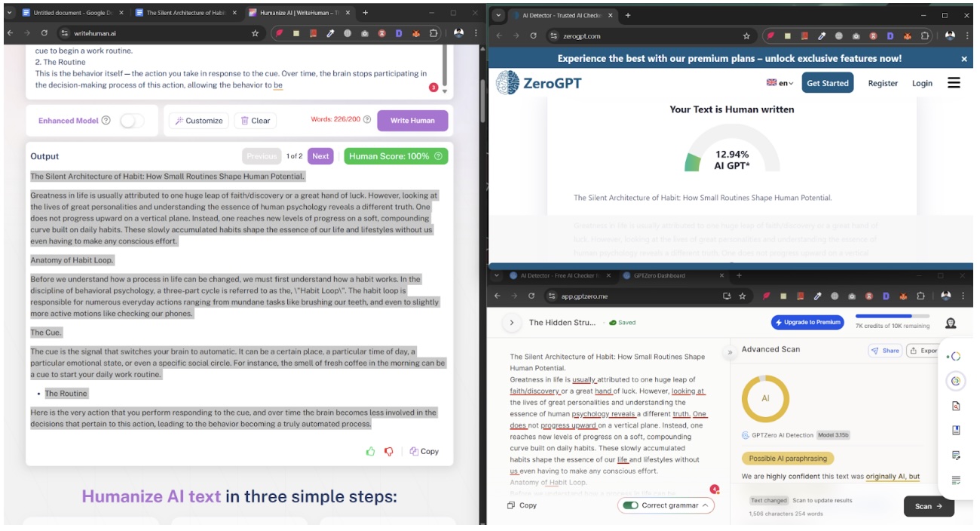Viewport: 980px width, 531px height.
Task: Clear the WriteHuman input text
Action: [x=256, y=121]
